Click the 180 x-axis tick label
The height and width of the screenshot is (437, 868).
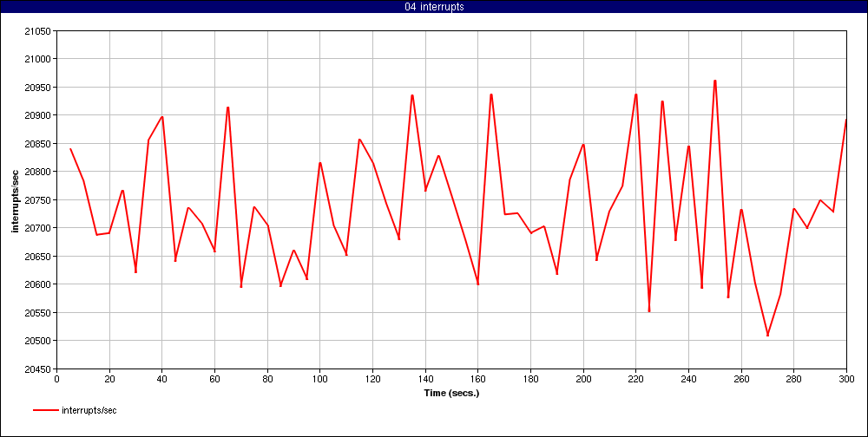click(x=530, y=380)
